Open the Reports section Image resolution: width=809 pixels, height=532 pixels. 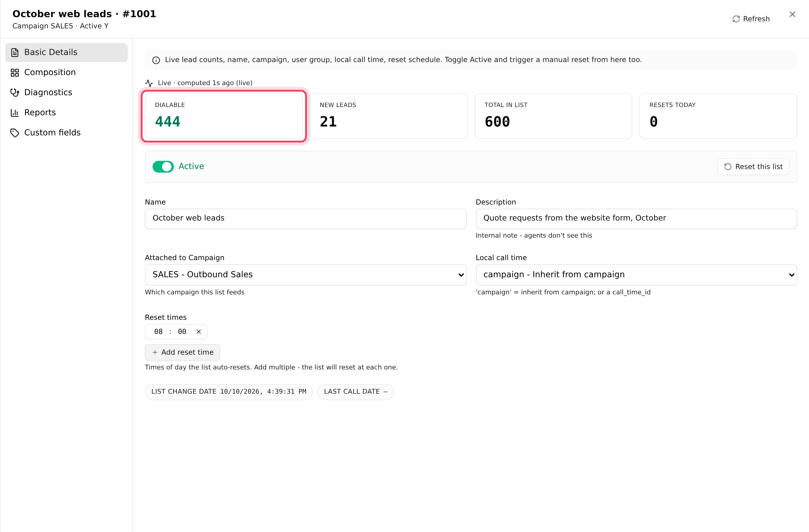click(66, 112)
